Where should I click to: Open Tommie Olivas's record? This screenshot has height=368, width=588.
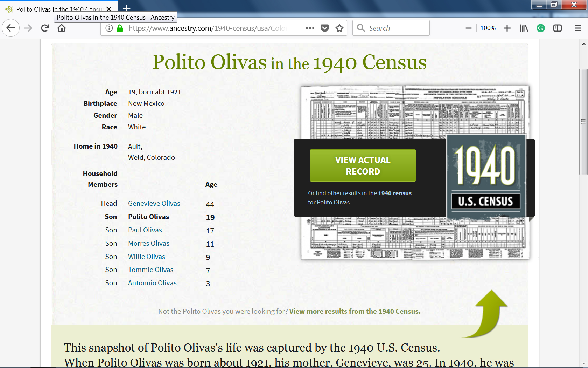pyautogui.click(x=151, y=270)
